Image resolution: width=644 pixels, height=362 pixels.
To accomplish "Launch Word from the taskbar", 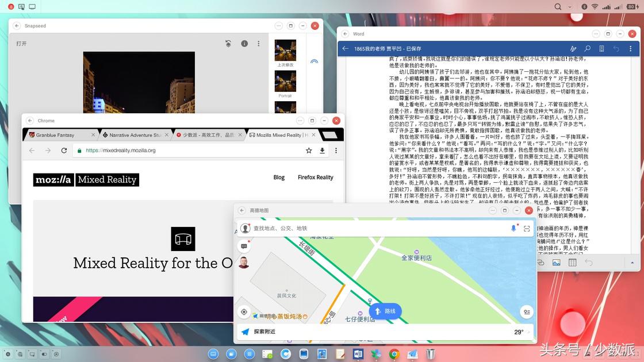I will (x=358, y=355).
